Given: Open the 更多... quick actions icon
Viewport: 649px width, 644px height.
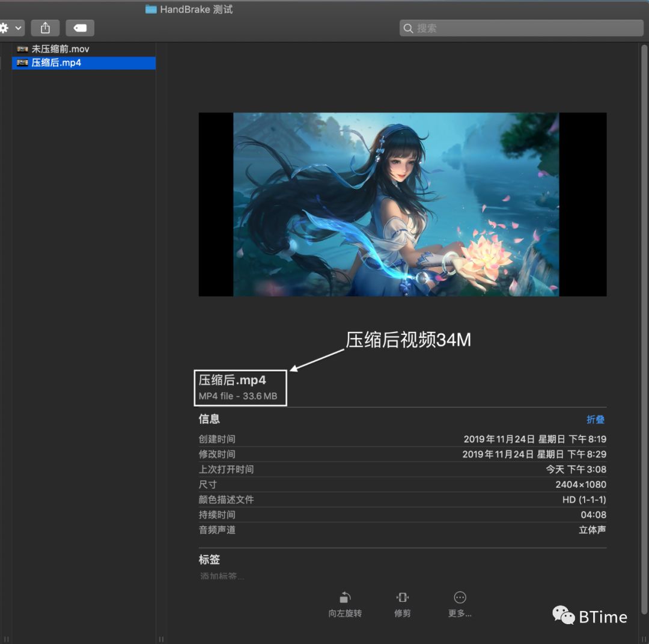Looking at the screenshot, I should 459,597.
